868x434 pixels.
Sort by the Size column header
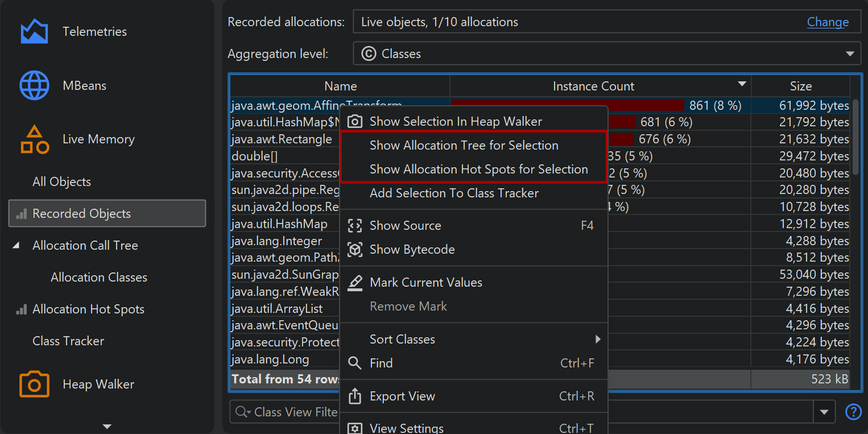(x=800, y=86)
